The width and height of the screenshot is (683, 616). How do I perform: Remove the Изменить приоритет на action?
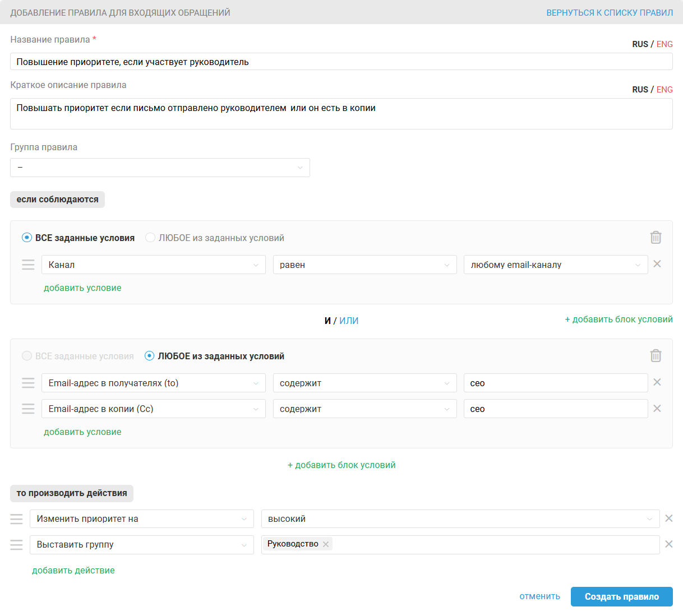pos(668,518)
